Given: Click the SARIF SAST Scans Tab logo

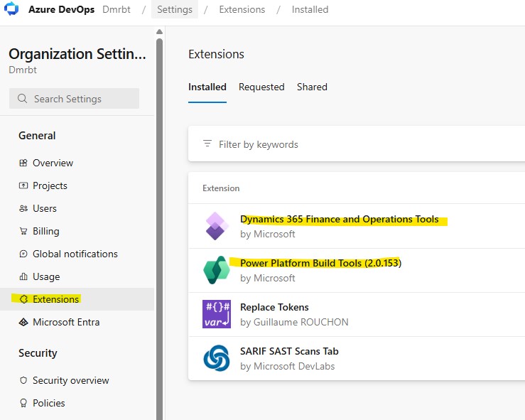Looking at the screenshot, I should [x=216, y=358].
